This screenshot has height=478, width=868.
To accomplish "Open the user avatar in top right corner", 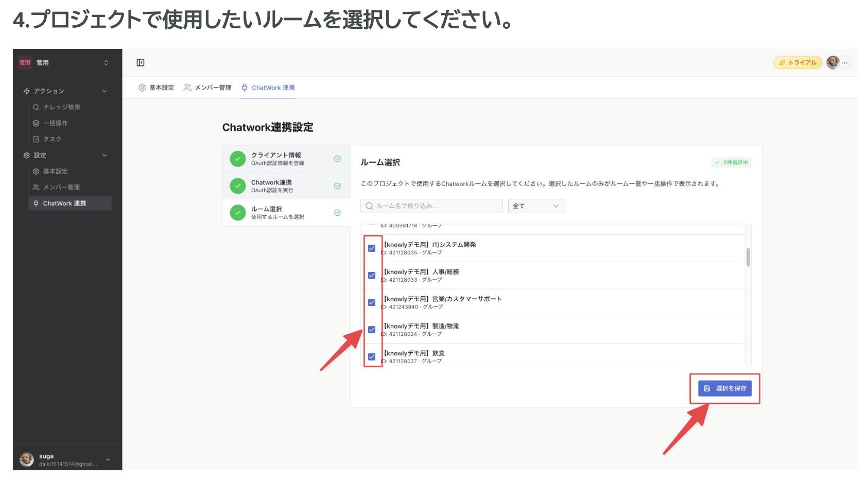I will (x=832, y=62).
